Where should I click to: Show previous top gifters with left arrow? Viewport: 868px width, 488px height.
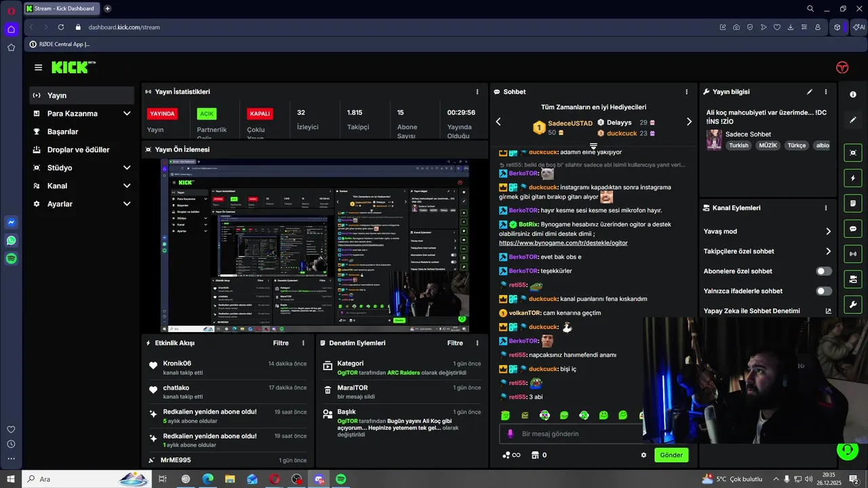coord(498,122)
